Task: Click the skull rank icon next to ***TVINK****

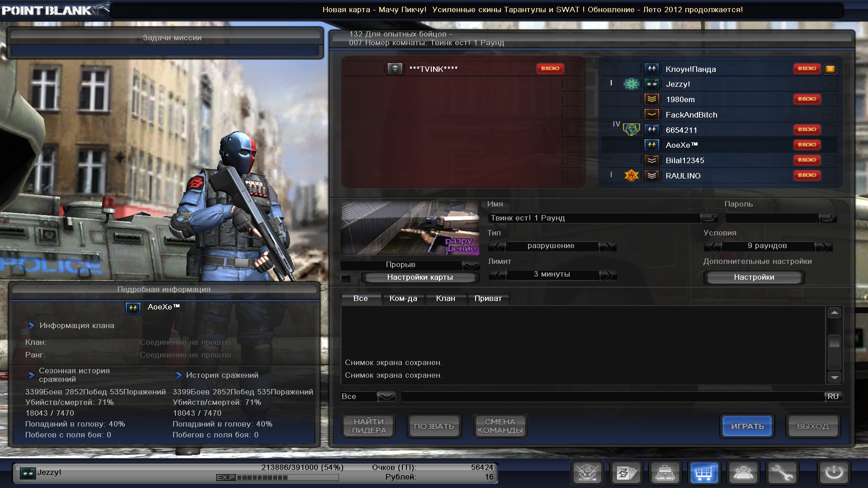Action: pos(395,69)
